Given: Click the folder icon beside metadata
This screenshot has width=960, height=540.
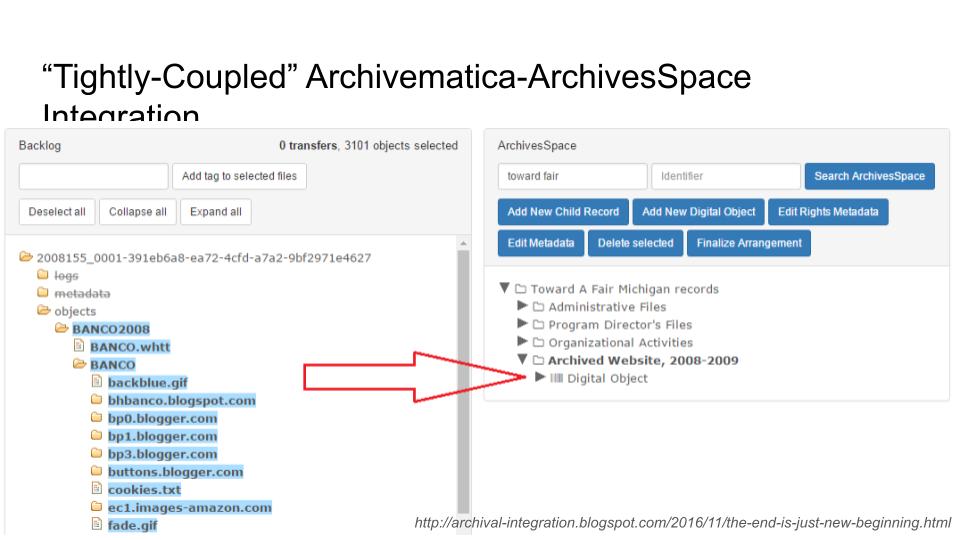Looking at the screenshot, I should point(43,292).
